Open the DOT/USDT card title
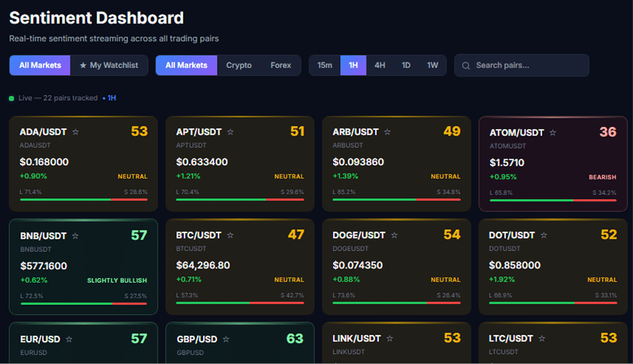The image size is (633, 364). [x=512, y=235]
